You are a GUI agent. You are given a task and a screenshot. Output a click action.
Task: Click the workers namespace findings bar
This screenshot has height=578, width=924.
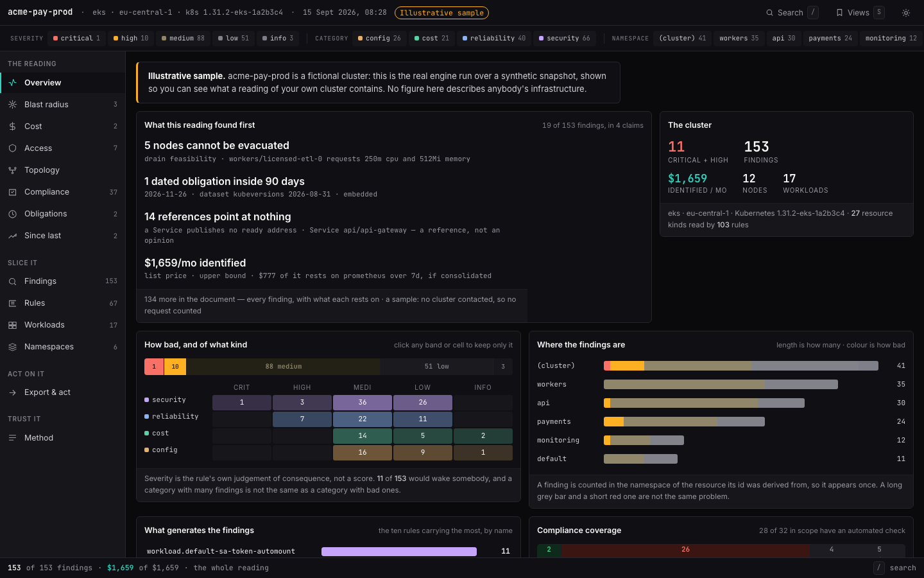(x=721, y=385)
